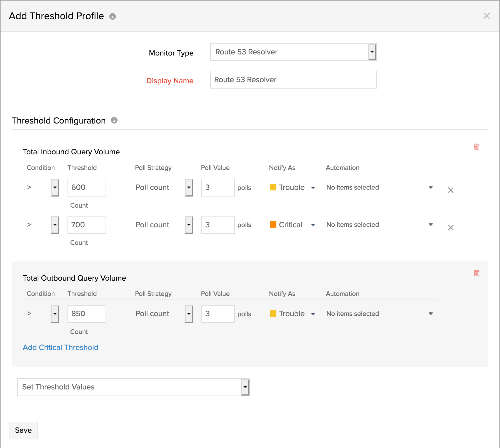500x448 pixels.
Task: Remove the 700 count Critical threshold row
Action: (451, 228)
